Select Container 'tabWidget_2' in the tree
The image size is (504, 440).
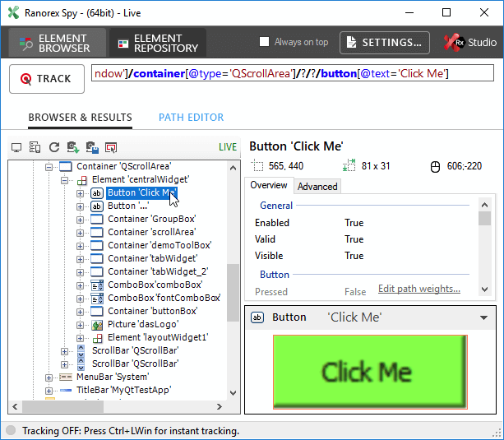coord(158,271)
